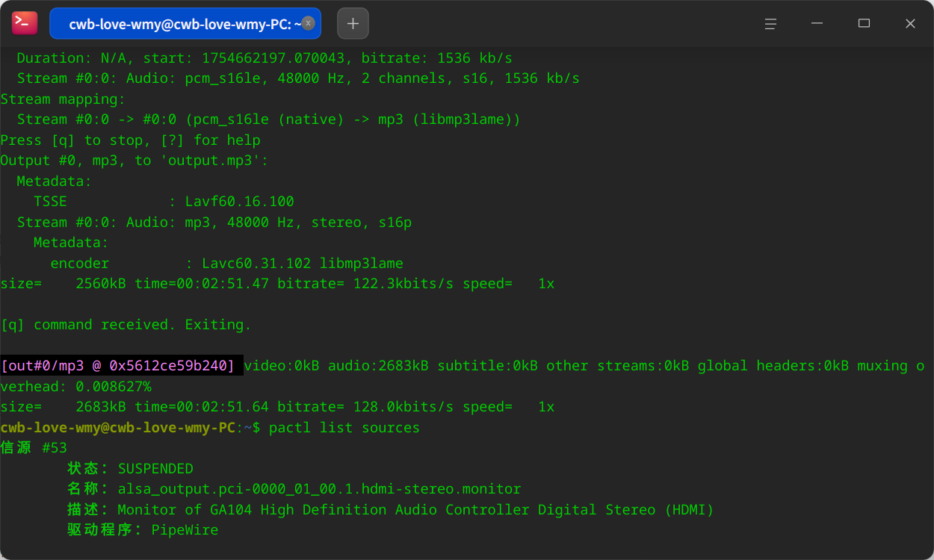934x560 pixels.
Task: Click the 'encoder : Lavc60.31.102 libmp3lame' line
Action: (226, 264)
